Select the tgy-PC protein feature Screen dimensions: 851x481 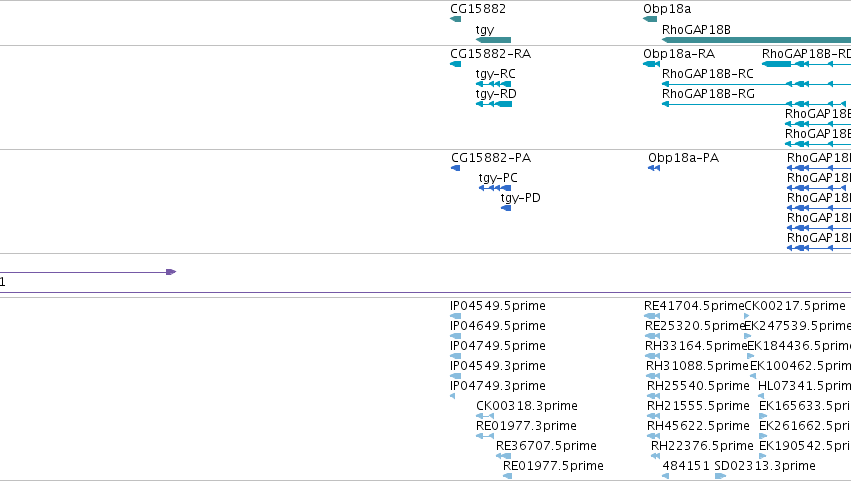point(498,178)
